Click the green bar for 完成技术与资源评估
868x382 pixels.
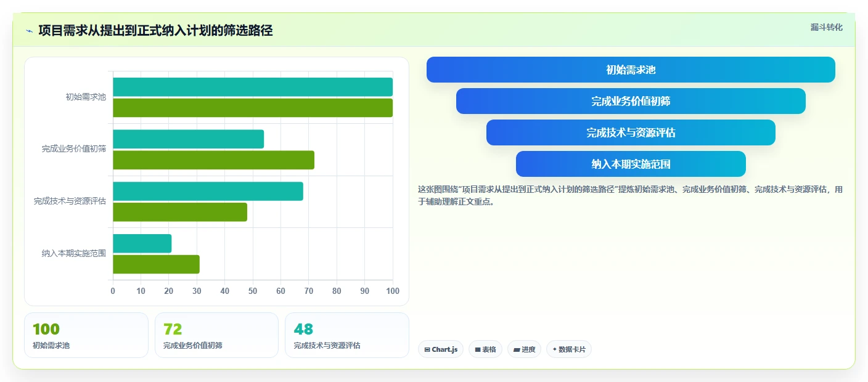pos(180,212)
